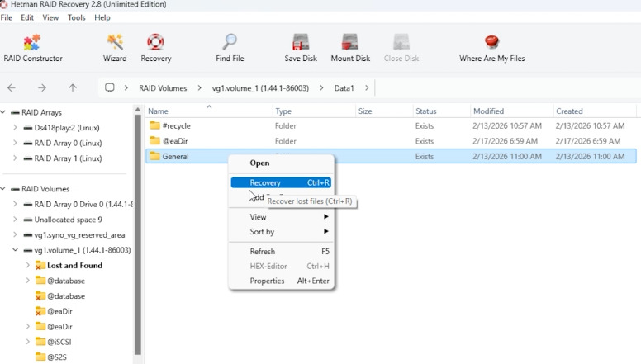Viewport: 641px width, 364px height.
Task: Click Modified date of #recycle row
Action: point(507,125)
